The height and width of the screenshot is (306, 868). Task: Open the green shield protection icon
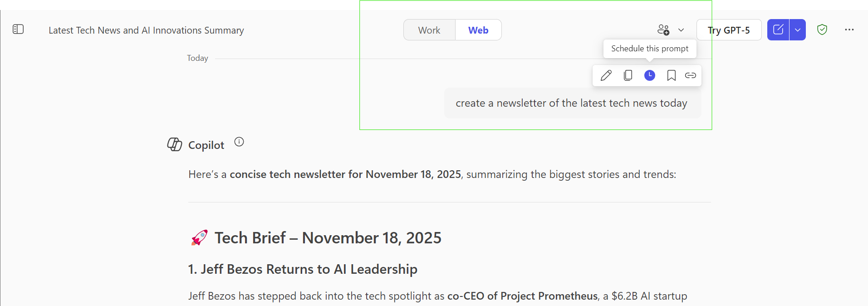(822, 30)
